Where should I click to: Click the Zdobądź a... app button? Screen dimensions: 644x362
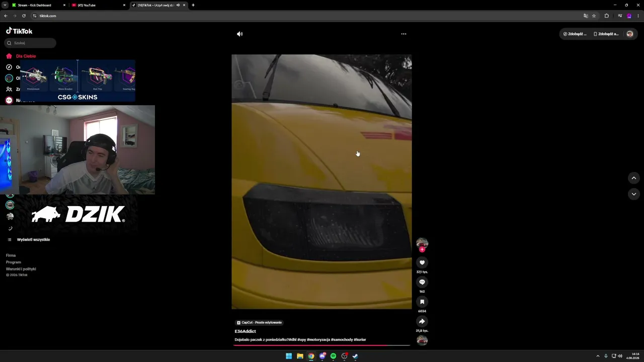[x=606, y=34]
